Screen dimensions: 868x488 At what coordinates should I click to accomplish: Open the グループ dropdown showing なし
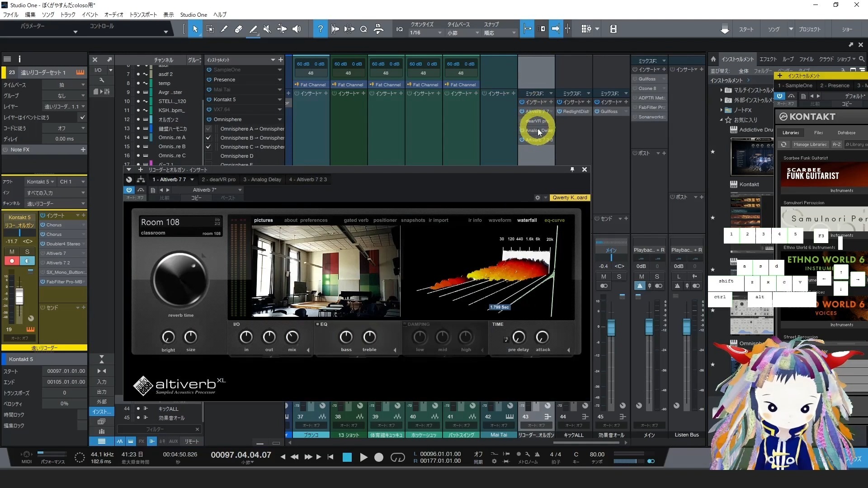[64, 96]
